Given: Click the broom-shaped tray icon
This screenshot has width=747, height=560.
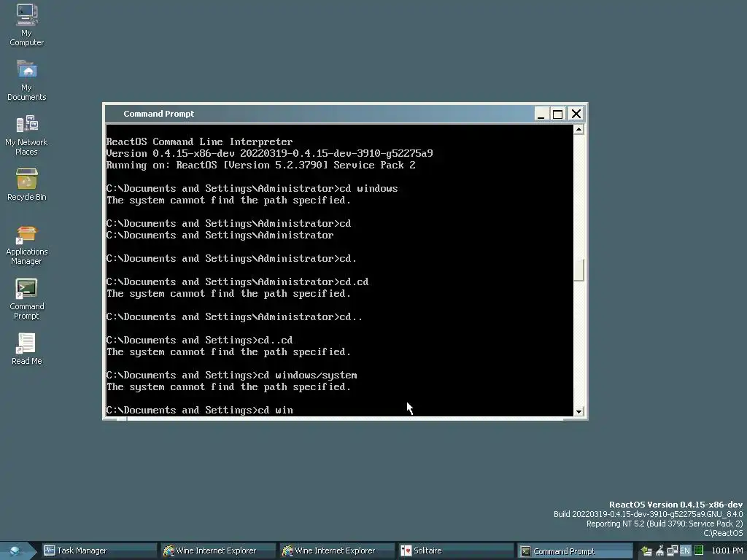Looking at the screenshot, I should tap(659, 551).
